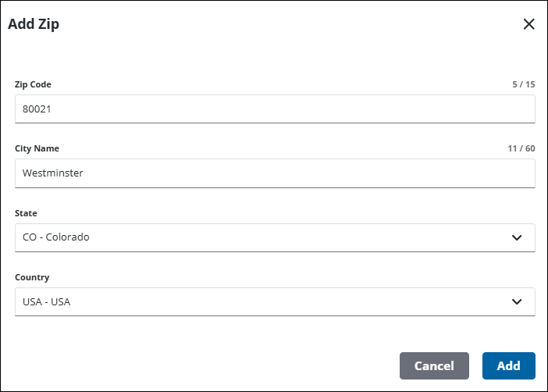Open the Country combo box showing USA
This screenshot has width=548, height=392.
point(265,301)
